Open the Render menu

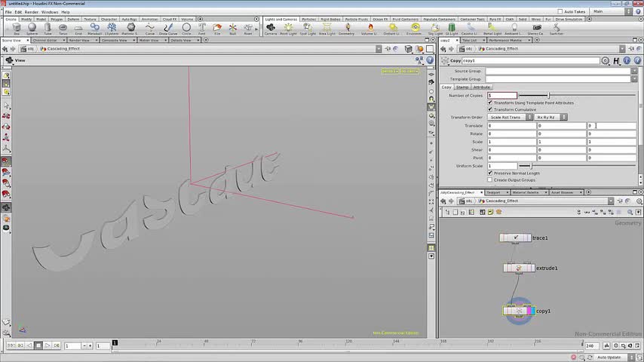click(31, 12)
